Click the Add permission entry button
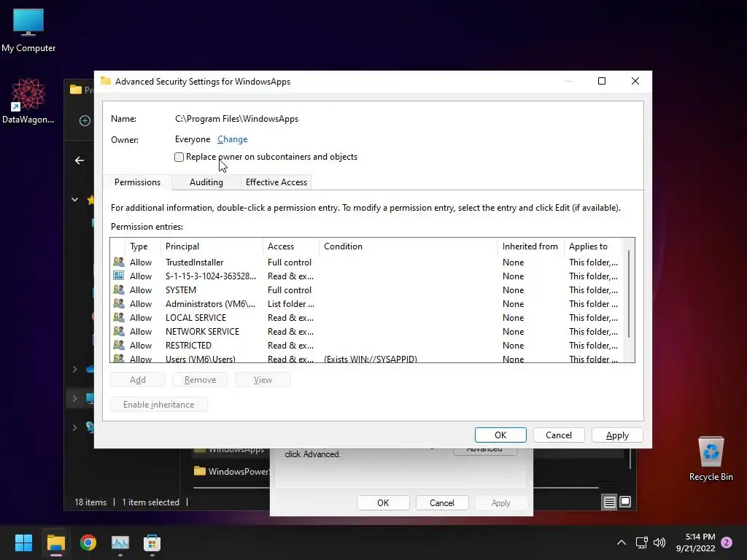747x560 pixels. (x=138, y=379)
